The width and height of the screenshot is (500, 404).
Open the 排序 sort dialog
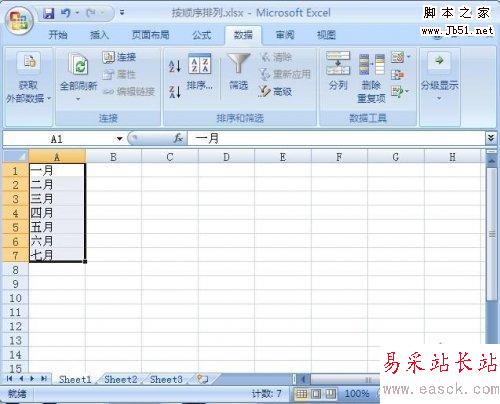click(x=199, y=72)
